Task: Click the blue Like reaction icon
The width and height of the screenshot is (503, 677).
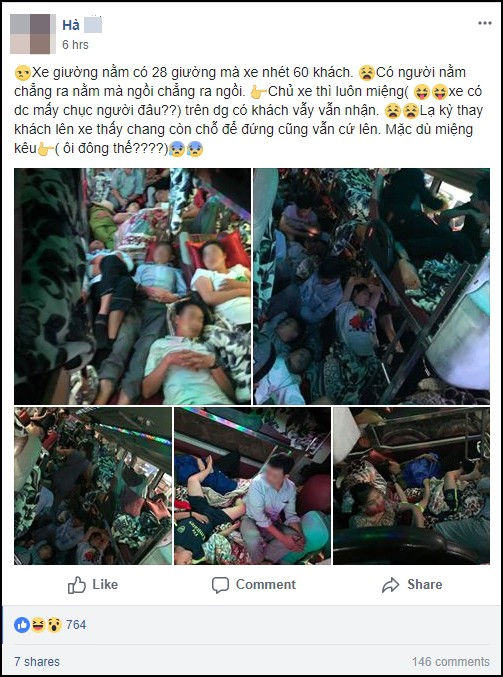Action: [22, 624]
